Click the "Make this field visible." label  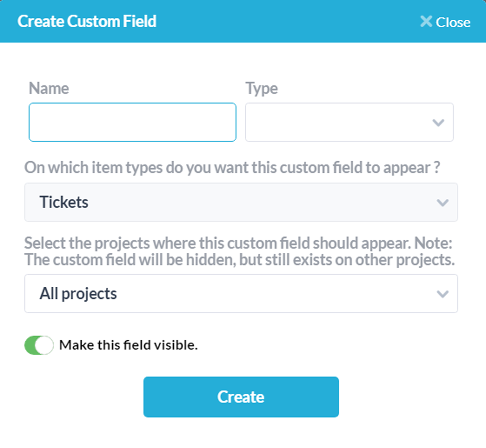128,345
